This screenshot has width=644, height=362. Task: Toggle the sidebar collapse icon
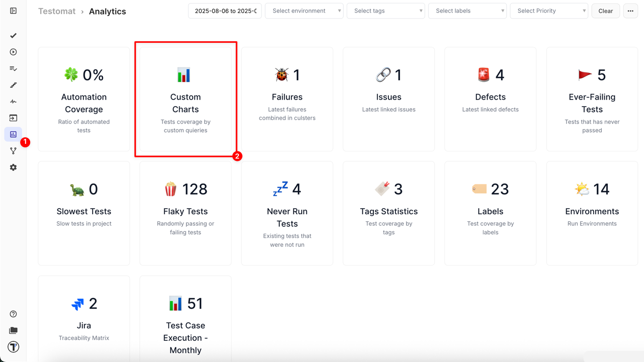[14, 11]
